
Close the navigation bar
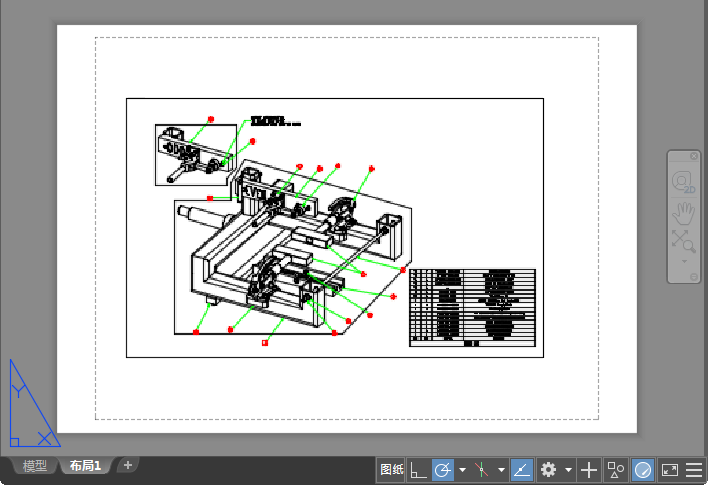tap(694, 156)
